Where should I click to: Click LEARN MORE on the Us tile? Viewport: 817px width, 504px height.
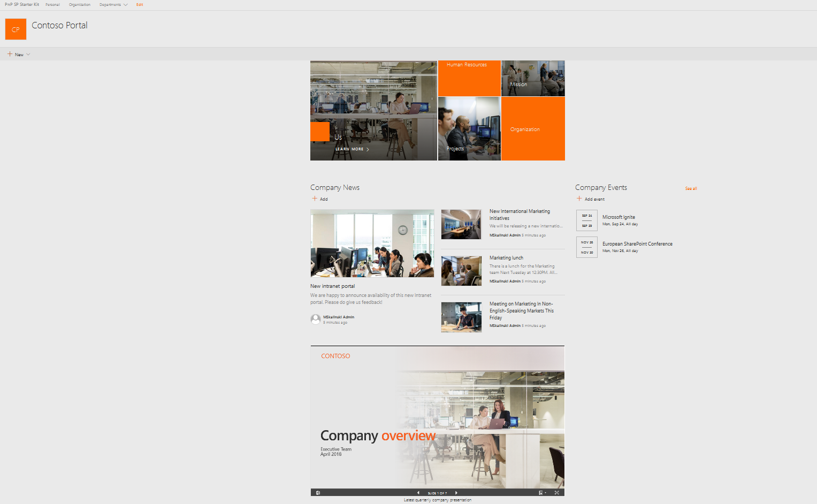click(352, 149)
